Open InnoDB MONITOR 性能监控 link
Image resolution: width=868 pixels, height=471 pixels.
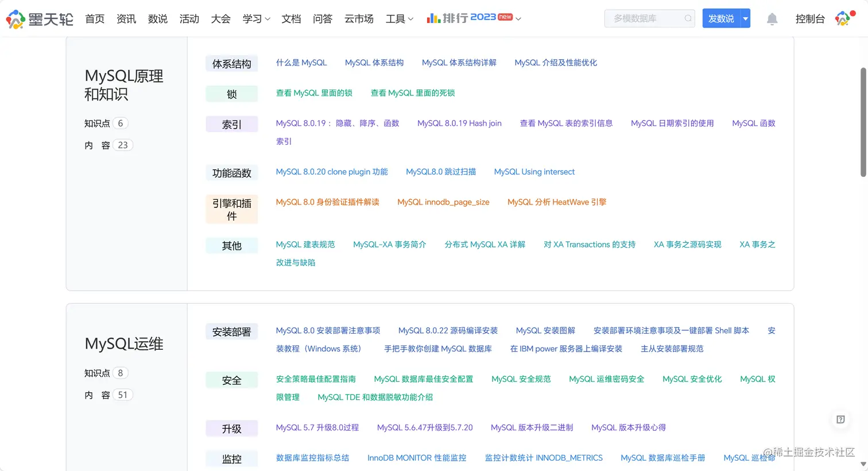click(417, 458)
